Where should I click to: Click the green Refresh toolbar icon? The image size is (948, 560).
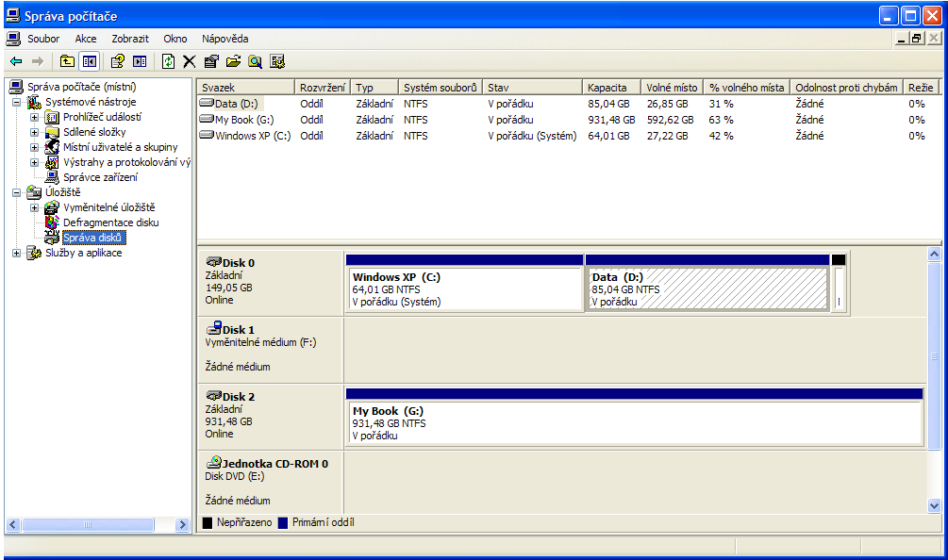[x=168, y=61]
